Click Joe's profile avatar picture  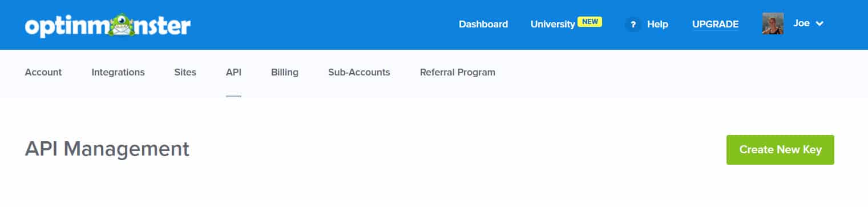(773, 24)
